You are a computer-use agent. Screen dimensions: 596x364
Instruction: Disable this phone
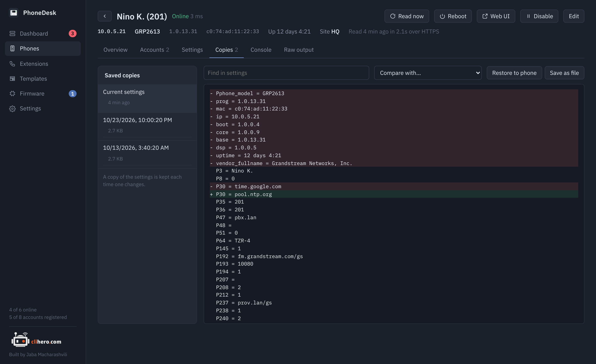tap(539, 16)
